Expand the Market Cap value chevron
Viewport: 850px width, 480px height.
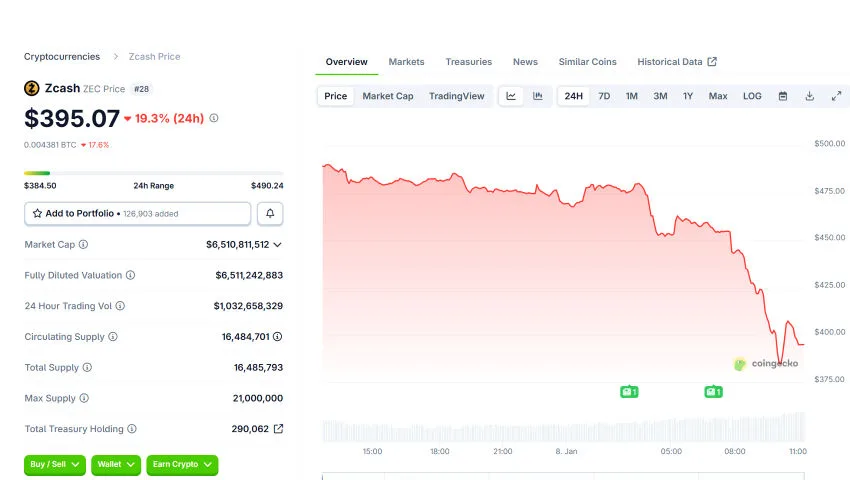pos(277,244)
